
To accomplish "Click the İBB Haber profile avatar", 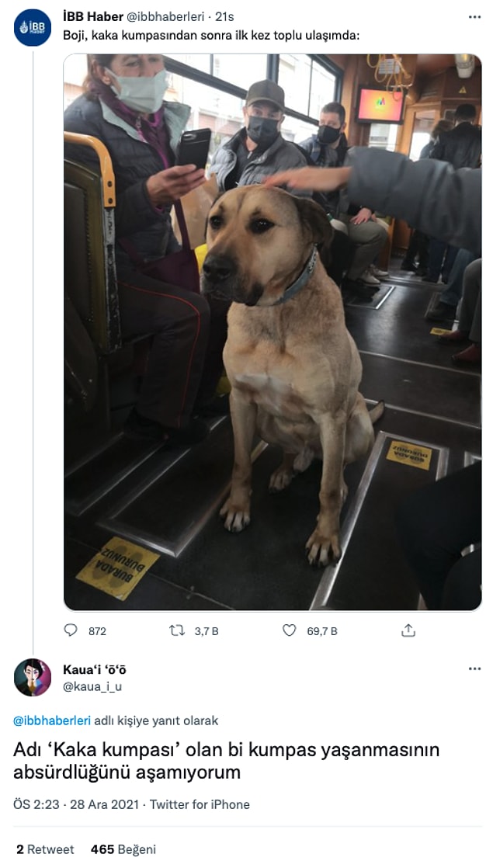I will coord(33,27).
